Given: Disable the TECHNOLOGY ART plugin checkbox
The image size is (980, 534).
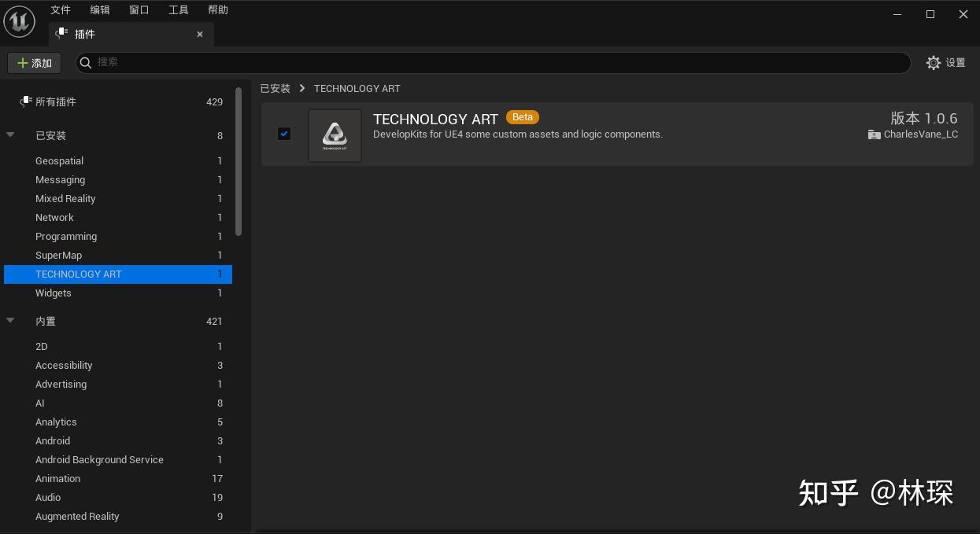Looking at the screenshot, I should 284,134.
